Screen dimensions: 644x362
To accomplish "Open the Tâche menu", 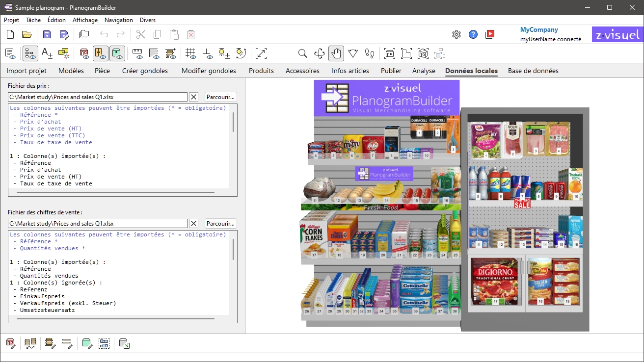I will point(34,20).
